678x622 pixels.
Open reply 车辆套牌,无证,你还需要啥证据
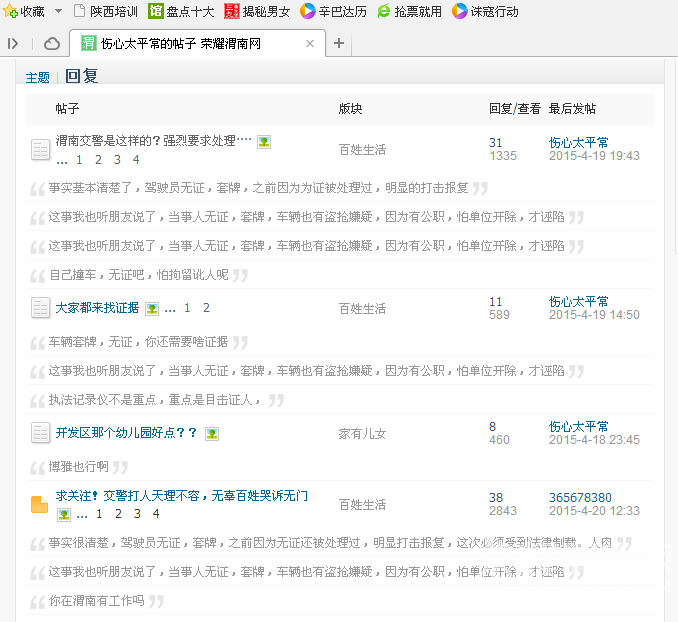point(138,342)
